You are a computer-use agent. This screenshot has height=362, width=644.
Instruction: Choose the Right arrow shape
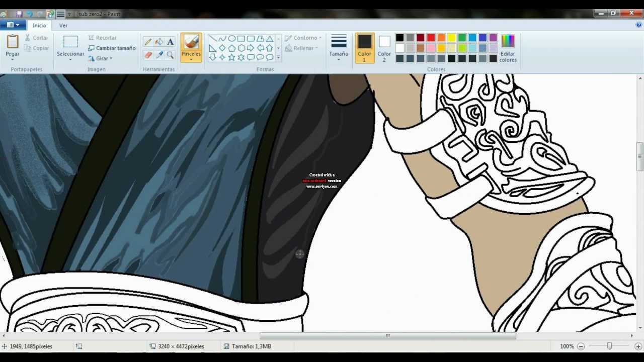(x=251, y=48)
